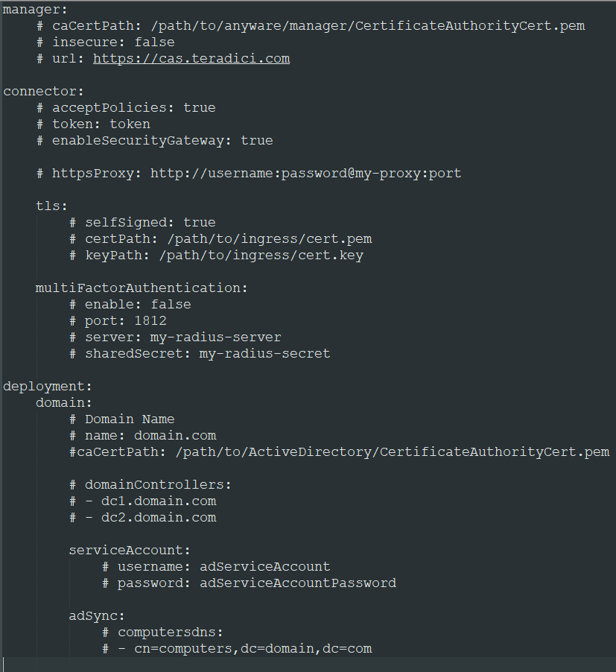Click the keyPath cert.key line
Image resolution: width=616 pixels, height=672 pixels.
click(216, 255)
